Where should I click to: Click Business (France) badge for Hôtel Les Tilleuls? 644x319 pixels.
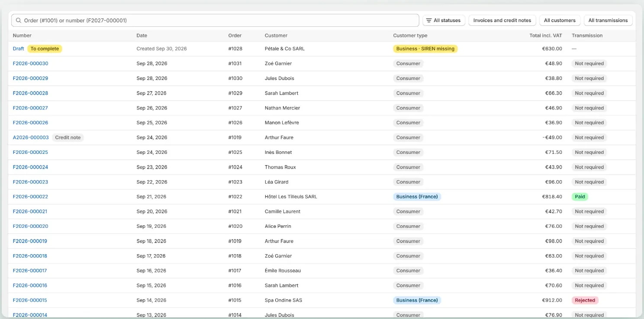point(417,197)
